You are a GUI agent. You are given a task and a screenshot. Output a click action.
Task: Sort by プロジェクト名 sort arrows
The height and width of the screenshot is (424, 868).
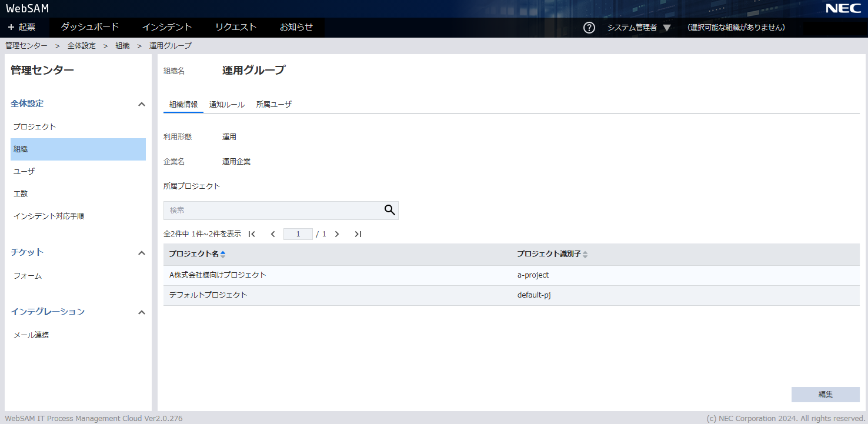[x=223, y=254]
